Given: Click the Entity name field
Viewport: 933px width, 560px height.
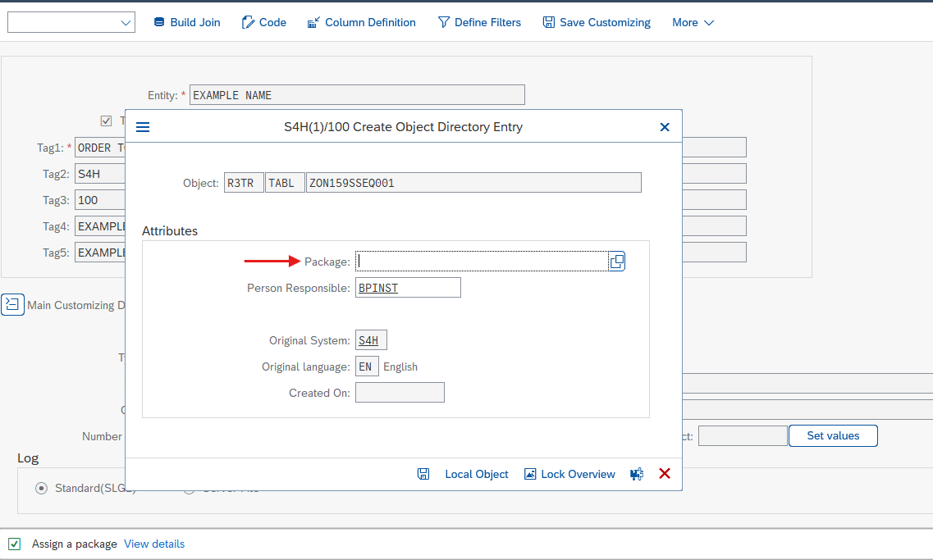Looking at the screenshot, I should tap(357, 95).
